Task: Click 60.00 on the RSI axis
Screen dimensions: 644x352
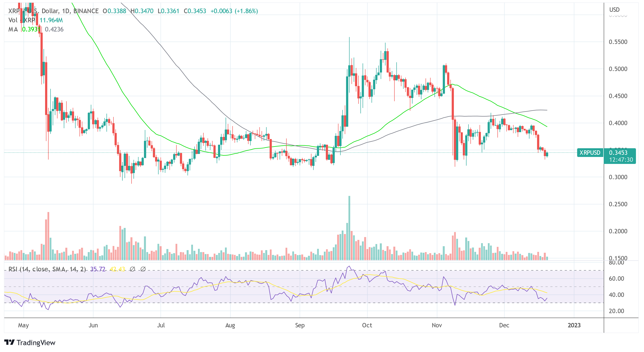Action: 617,279
